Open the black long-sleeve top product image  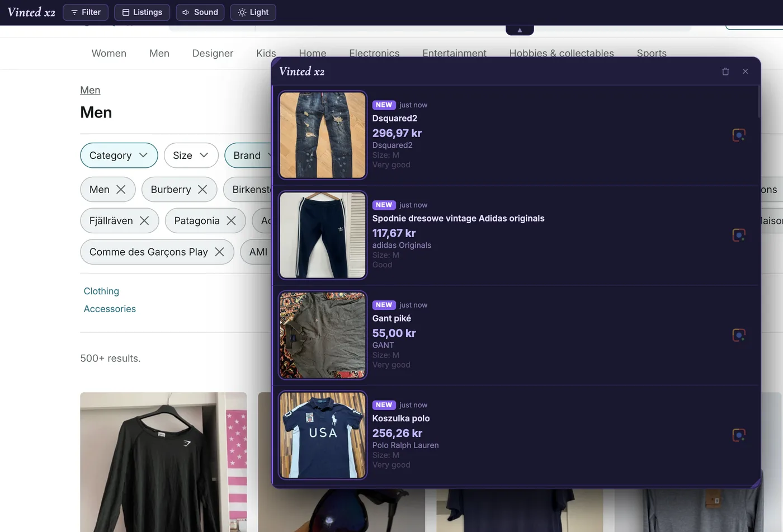coord(163,462)
